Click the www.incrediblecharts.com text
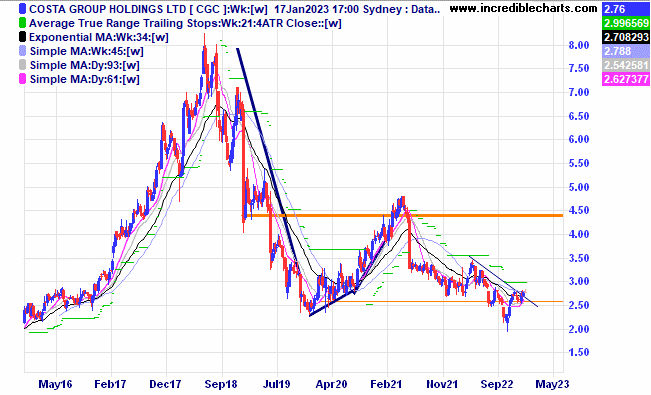651x395 pixels. pyautogui.click(x=524, y=8)
